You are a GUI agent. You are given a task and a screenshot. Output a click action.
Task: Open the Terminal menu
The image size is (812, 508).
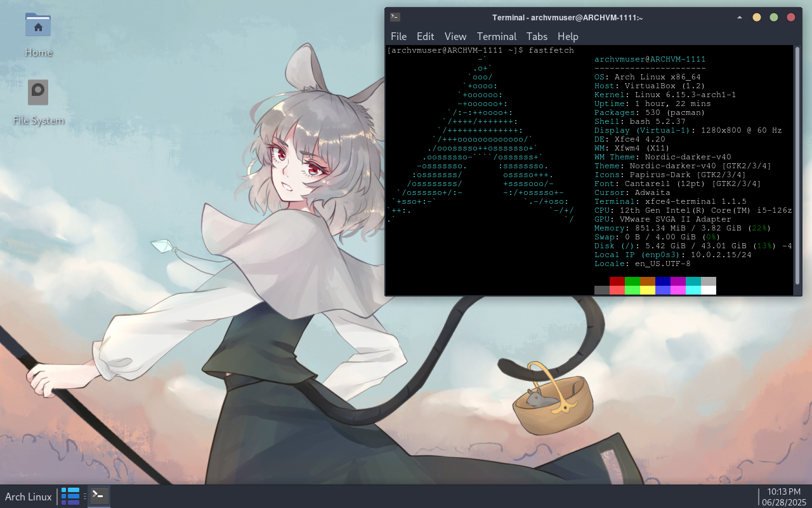497,36
